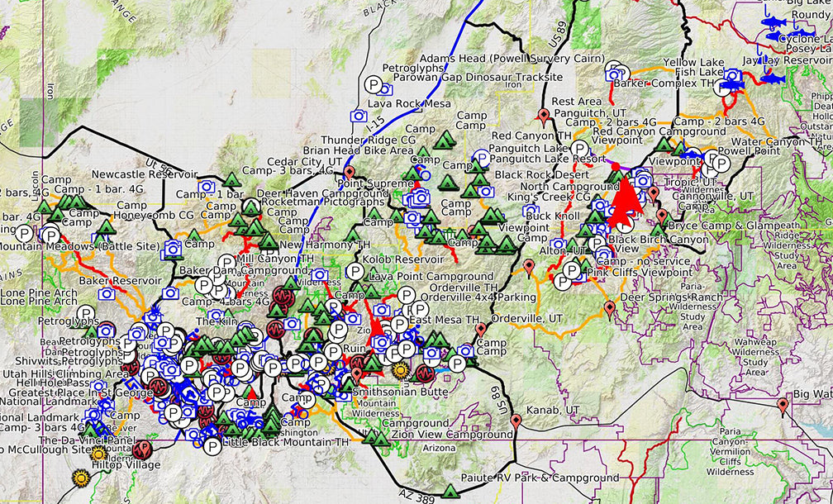Open the red Hilltop Village parking marker

pos(142,450)
